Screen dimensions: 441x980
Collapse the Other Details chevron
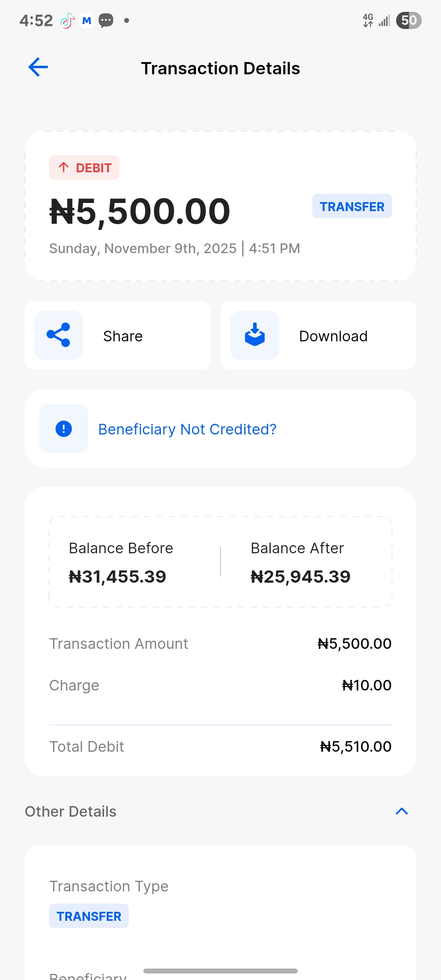coord(402,811)
